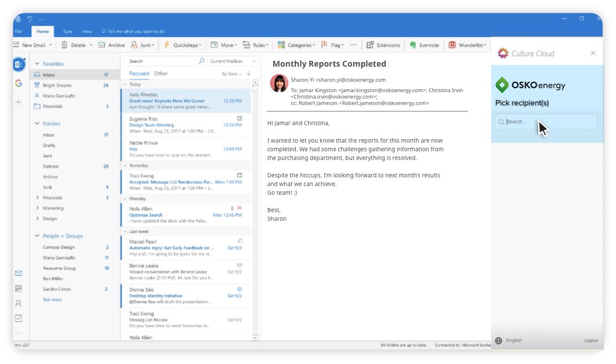Click the globe language icon in Culture Cloud
Image resolution: width=616 pixels, height=364 pixels.
pyautogui.click(x=498, y=340)
